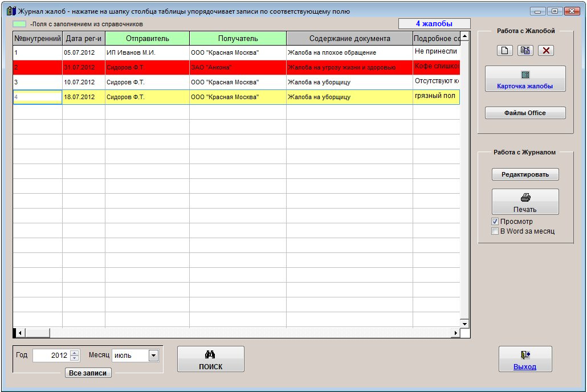Expand the Месяц dropdown arrow

pyautogui.click(x=153, y=356)
